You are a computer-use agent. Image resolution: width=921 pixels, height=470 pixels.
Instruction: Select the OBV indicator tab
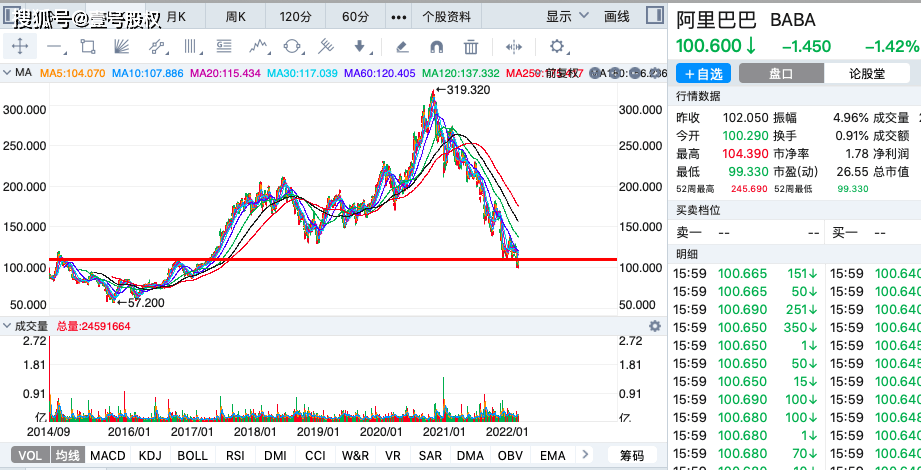coord(510,455)
